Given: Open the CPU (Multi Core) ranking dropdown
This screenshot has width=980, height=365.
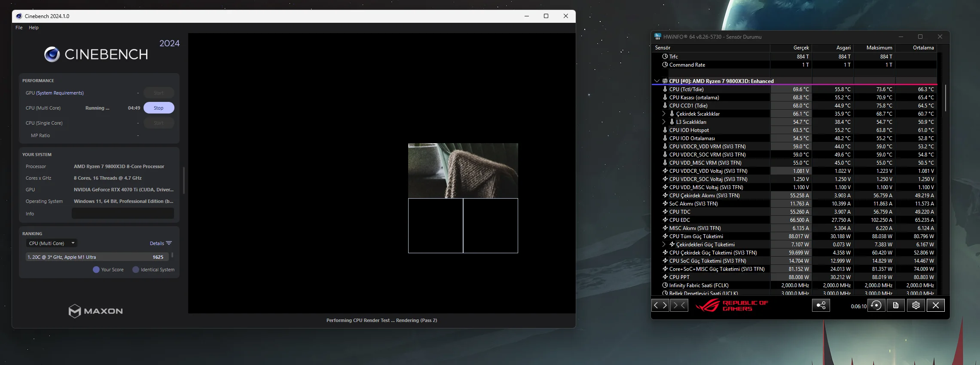Looking at the screenshot, I should (51, 243).
